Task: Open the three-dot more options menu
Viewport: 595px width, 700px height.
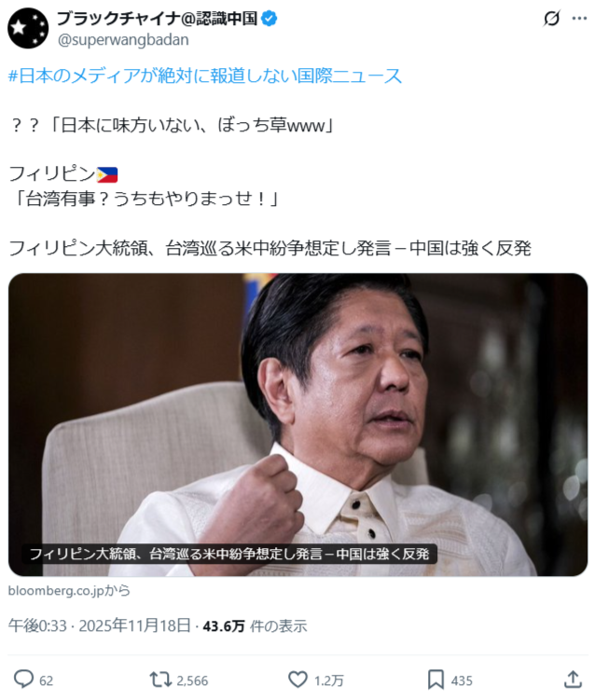Action: point(579,19)
